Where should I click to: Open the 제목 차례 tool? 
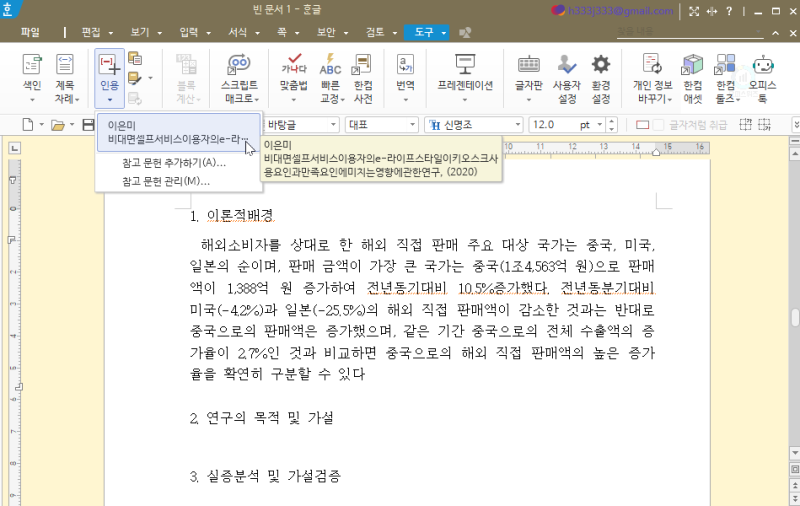pyautogui.click(x=65, y=78)
